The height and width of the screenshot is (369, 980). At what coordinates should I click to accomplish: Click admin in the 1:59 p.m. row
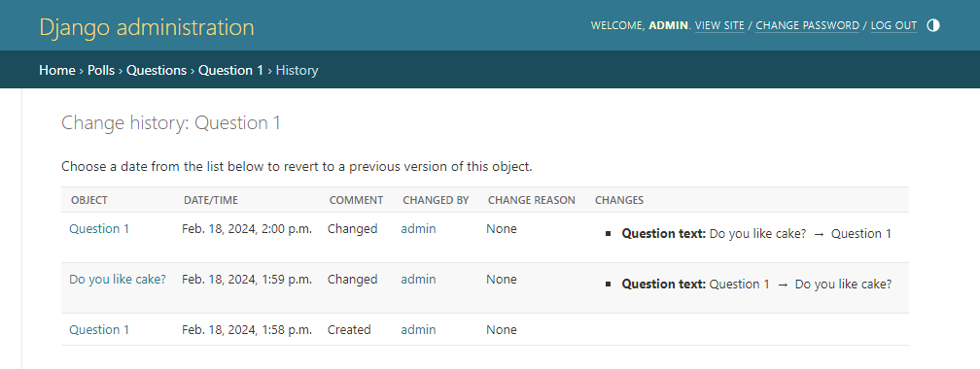click(x=418, y=280)
